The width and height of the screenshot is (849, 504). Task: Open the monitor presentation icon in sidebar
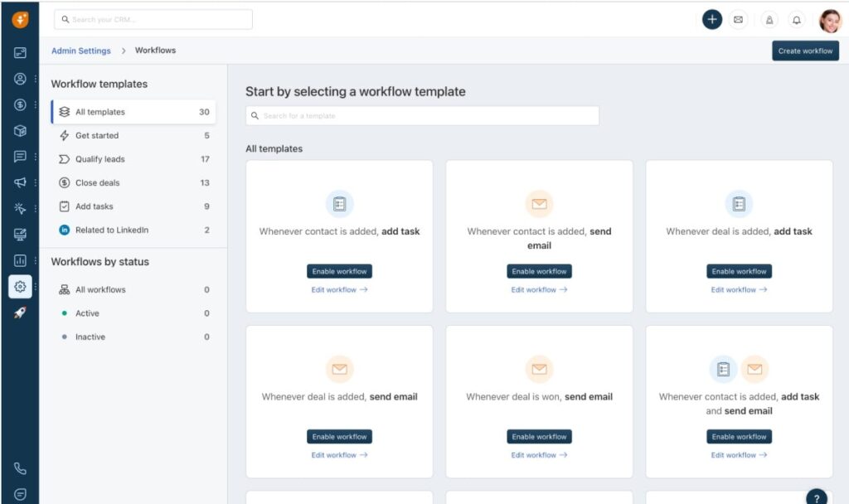click(20, 235)
